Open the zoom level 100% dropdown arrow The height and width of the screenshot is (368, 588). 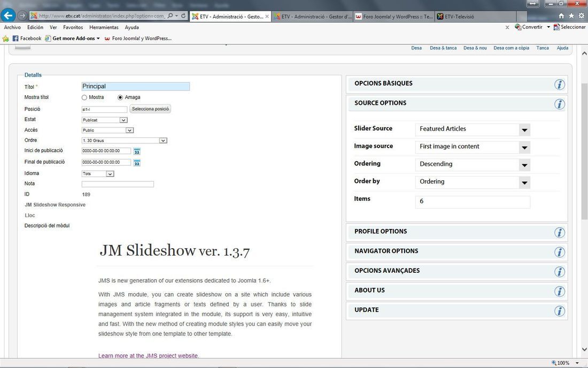577,363
